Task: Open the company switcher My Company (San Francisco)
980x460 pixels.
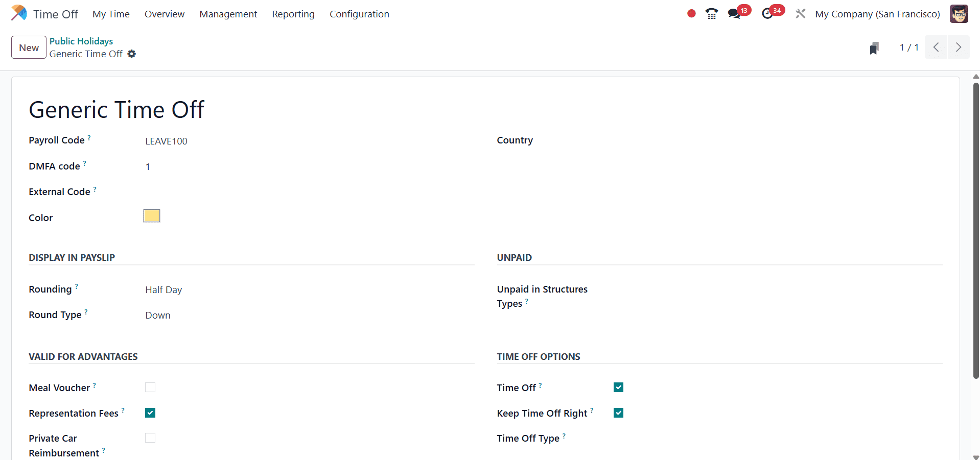Action: (x=877, y=14)
